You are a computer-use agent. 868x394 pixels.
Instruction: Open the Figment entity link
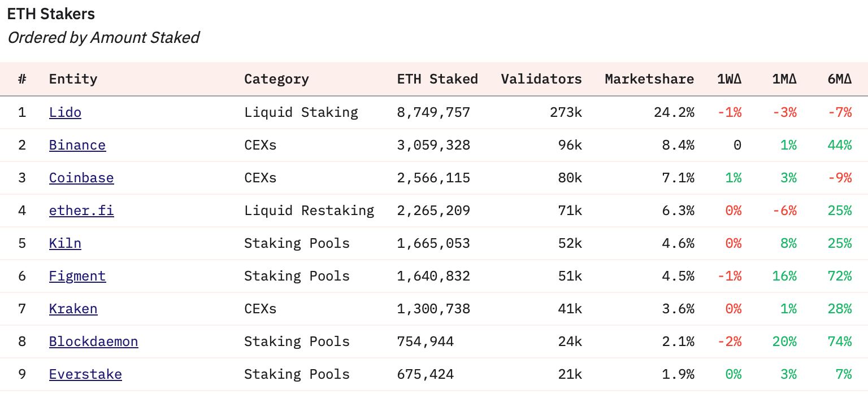(77, 276)
